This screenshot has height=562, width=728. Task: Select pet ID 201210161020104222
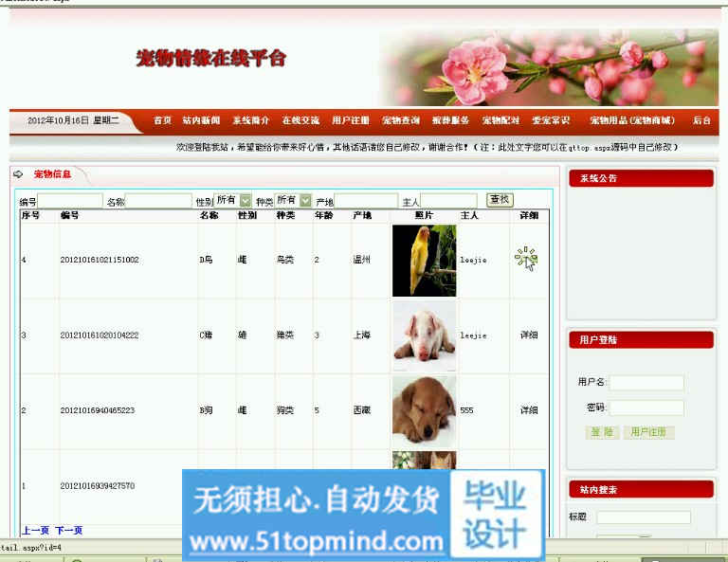[x=100, y=335]
